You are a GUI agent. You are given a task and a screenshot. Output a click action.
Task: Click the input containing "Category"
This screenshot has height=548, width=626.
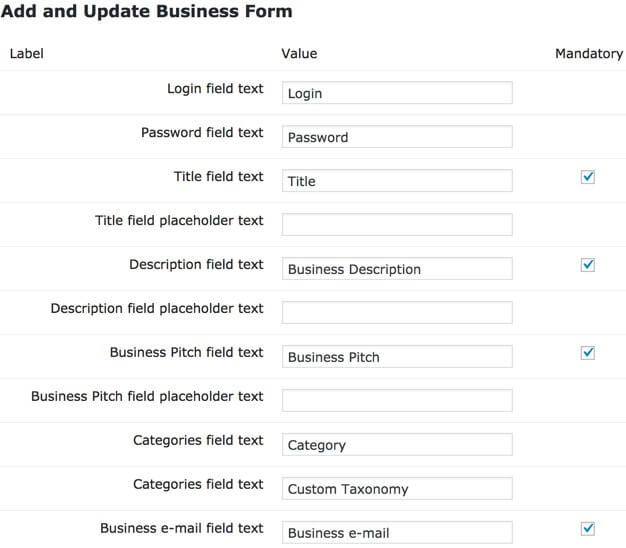coord(397,445)
